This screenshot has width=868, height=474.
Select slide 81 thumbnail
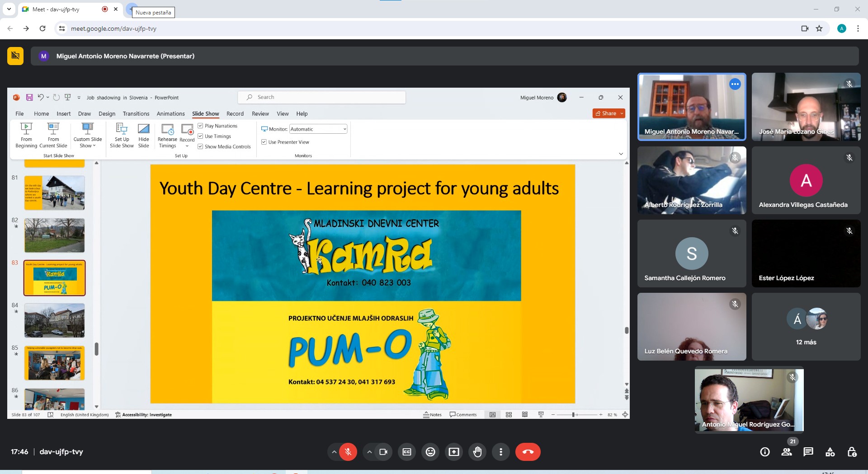[54, 193]
